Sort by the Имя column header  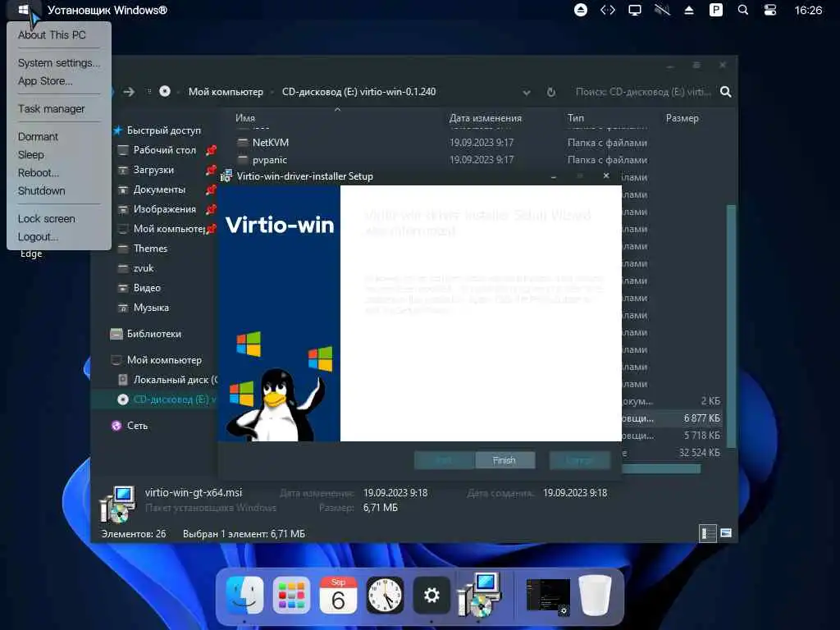245,118
